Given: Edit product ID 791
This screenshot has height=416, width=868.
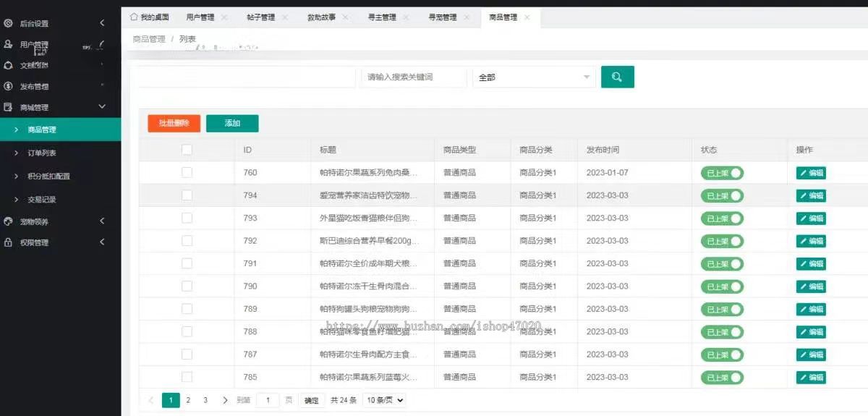Looking at the screenshot, I should (811, 263).
